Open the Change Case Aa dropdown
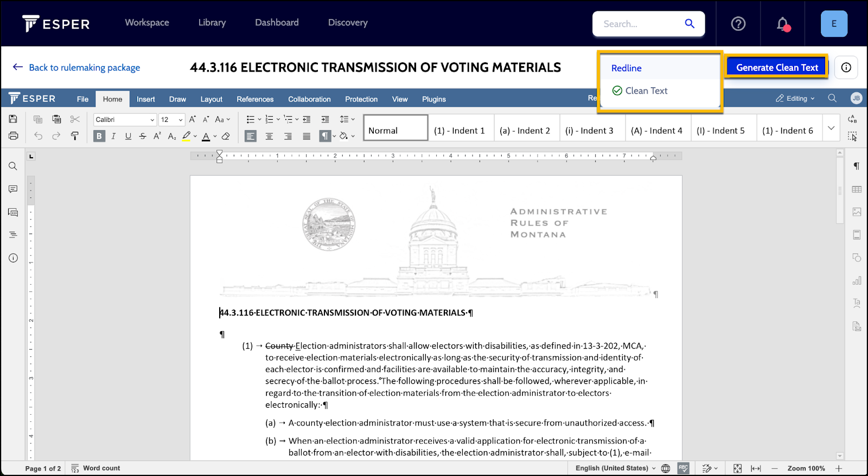This screenshot has width=868, height=476. (x=222, y=119)
